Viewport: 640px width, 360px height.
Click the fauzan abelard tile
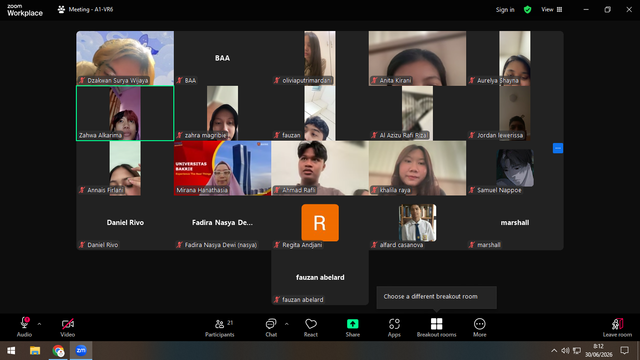pyautogui.click(x=320, y=278)
